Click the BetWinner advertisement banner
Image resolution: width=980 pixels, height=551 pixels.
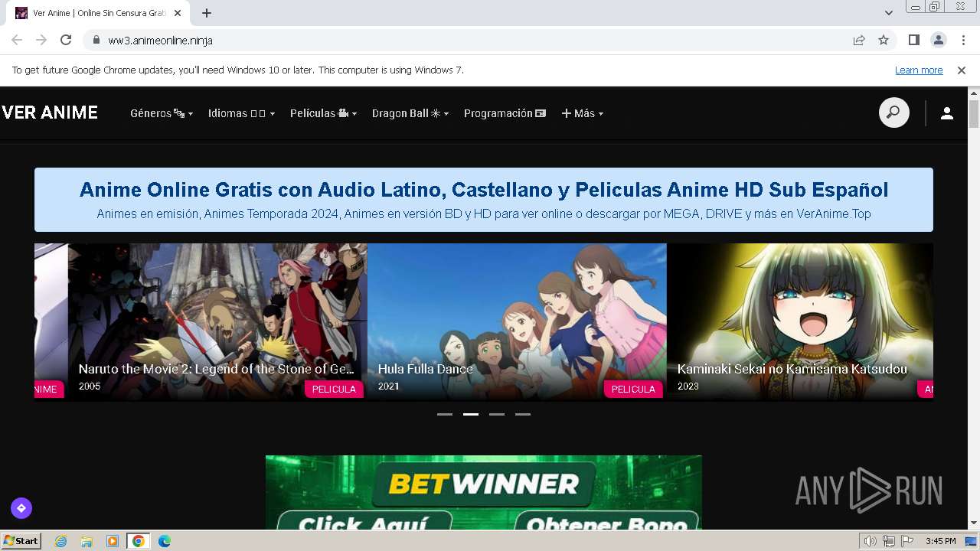tap(483, 492)
